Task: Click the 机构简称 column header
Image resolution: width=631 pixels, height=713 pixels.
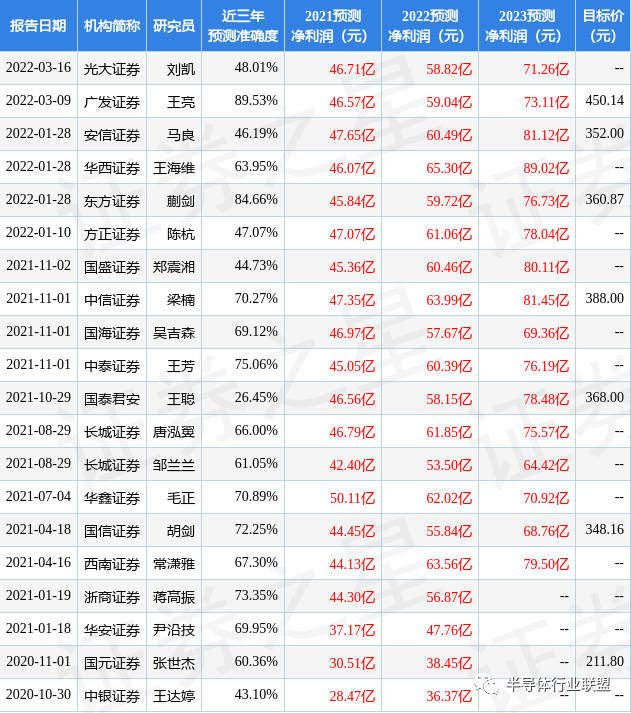Action: pos(112,25)
